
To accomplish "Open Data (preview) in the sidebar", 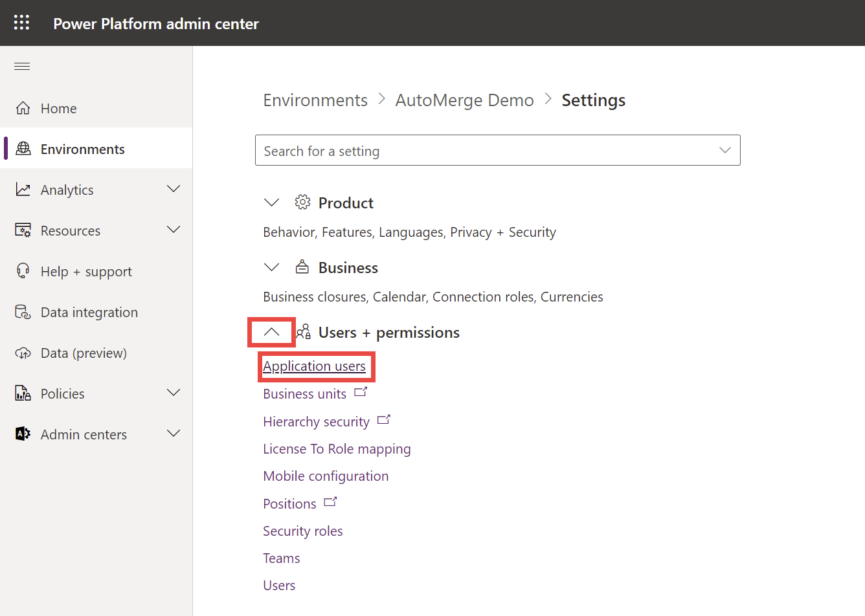I will tap(84, 353).
